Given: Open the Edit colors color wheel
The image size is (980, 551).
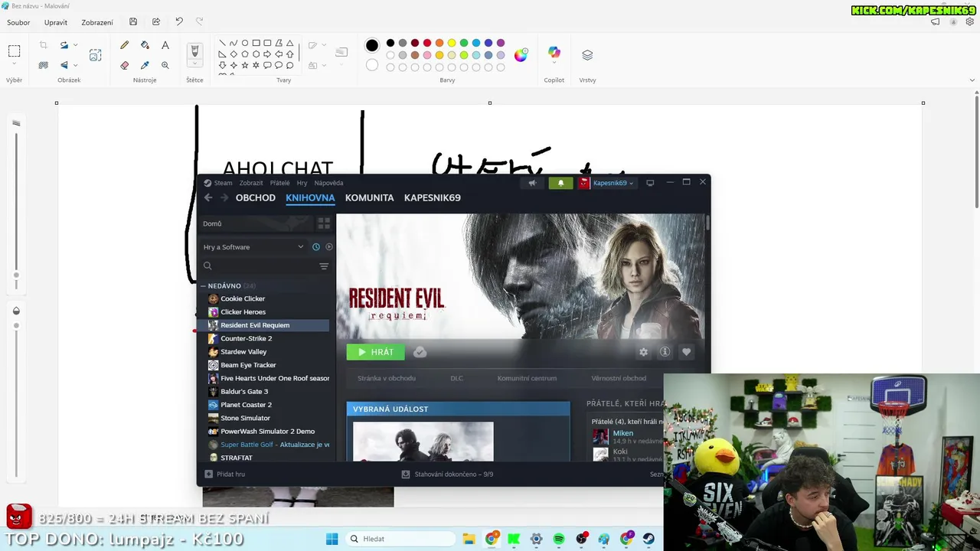Looking at the screenshot, I should [x=521, y=55].
